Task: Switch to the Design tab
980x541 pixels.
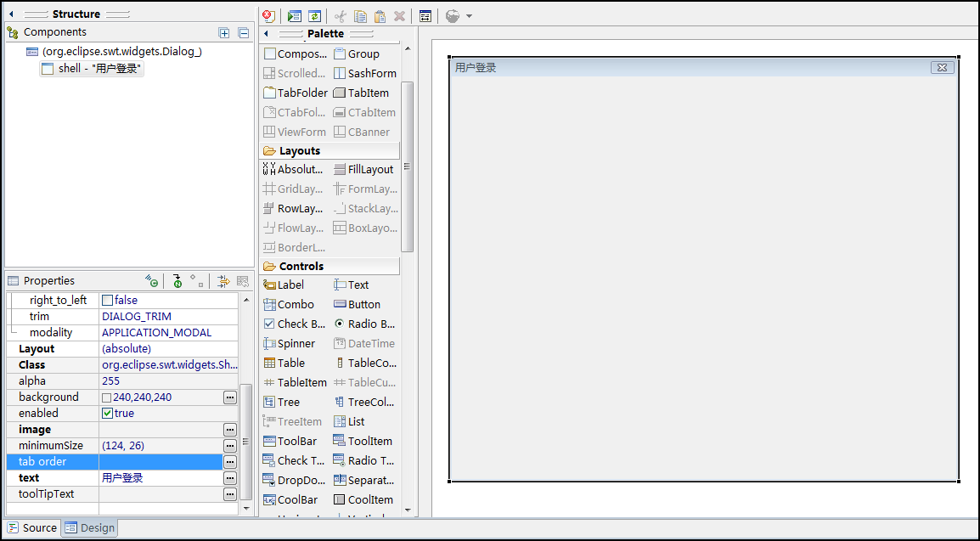Action: (x=90, y=527)
